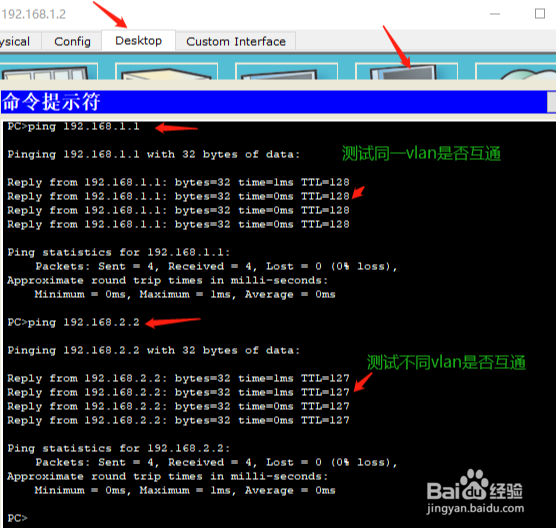Click 'Ping statistics for 192.168.2.2:' line

click(118, 448)
